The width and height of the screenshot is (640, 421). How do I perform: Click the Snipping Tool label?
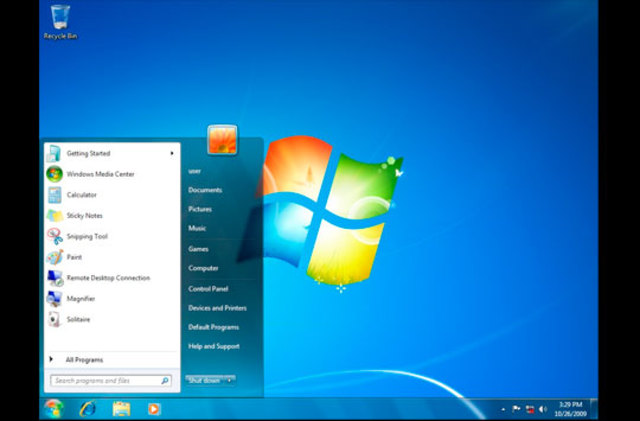(x=87, y=236)
